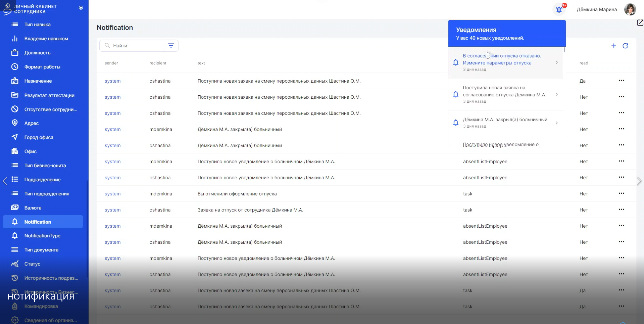Expand the согласование отпуска notification chevron

[x=557, y=94]
